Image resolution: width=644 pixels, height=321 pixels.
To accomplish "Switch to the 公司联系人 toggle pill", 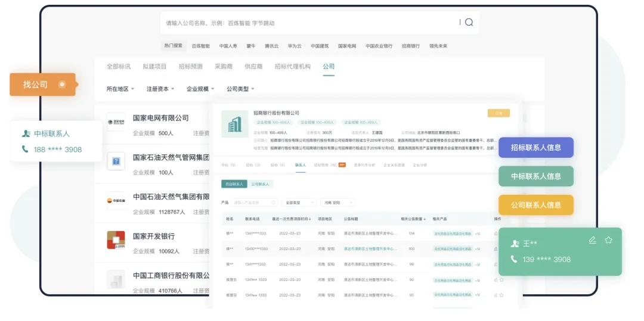I will tap(260, 185).
